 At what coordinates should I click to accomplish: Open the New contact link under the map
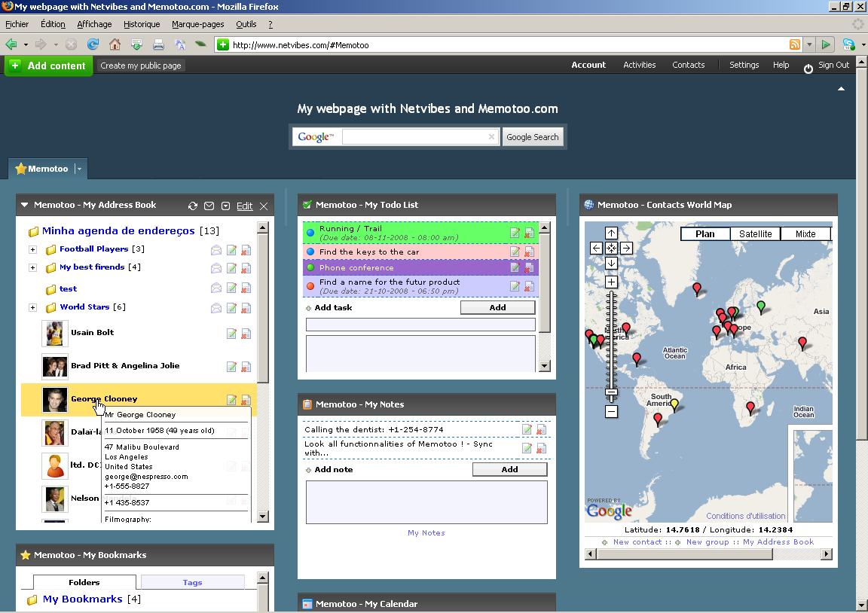(x=637, y=542)
